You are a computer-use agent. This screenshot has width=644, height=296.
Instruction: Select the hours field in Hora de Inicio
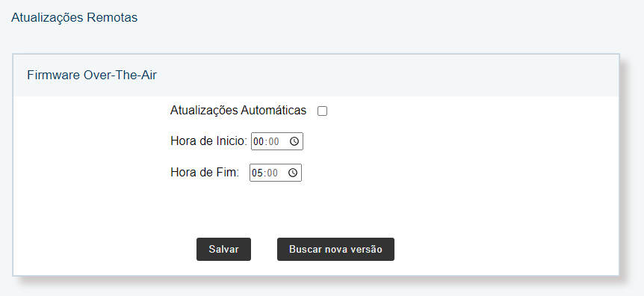click(x=258, y=141)
